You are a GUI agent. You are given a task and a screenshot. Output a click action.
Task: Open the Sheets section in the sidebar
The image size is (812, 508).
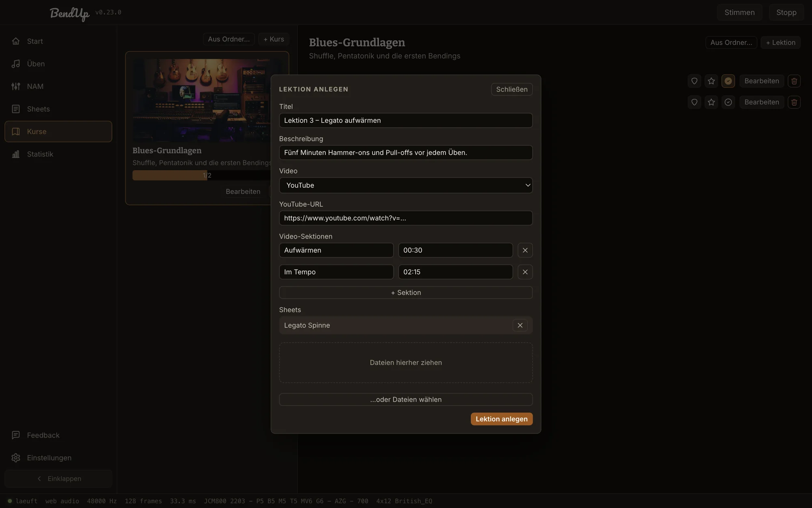[x=58, y=109]
